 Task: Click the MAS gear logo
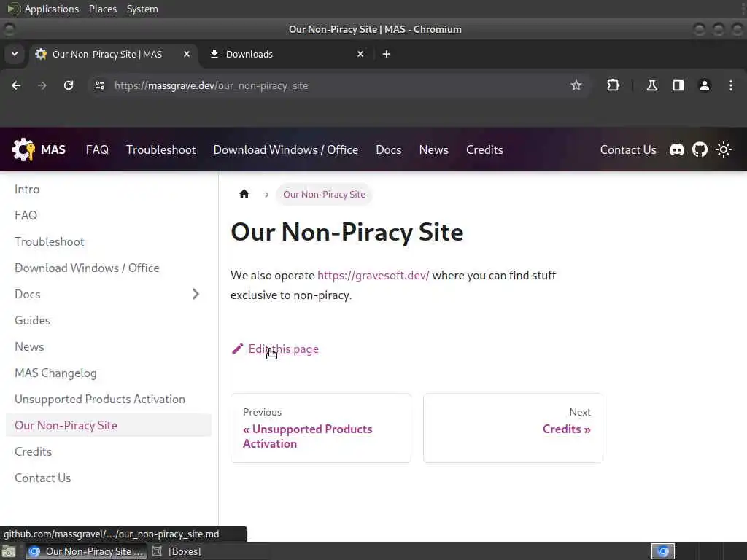tap(23, 149)
